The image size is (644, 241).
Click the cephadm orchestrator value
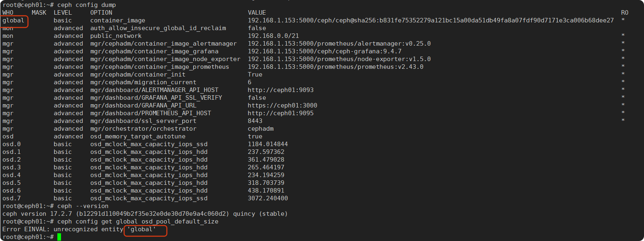pyautogui.click(x=260, y=129)
